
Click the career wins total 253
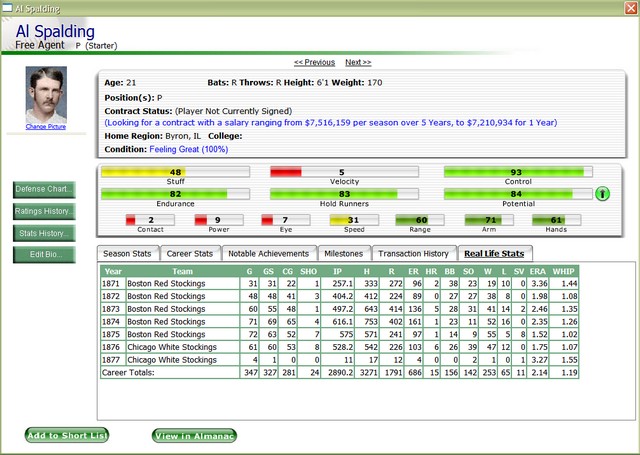tap(489, 373)
